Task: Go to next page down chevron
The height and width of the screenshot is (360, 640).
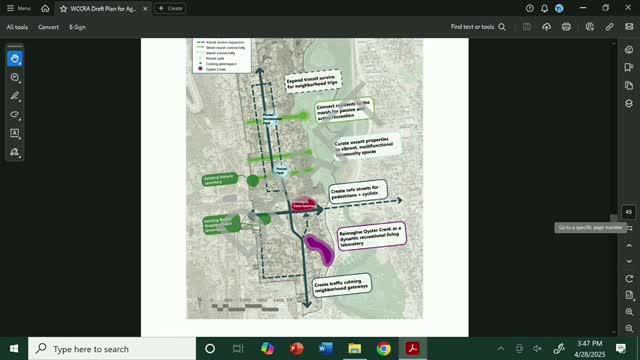Action: point(629,261)
